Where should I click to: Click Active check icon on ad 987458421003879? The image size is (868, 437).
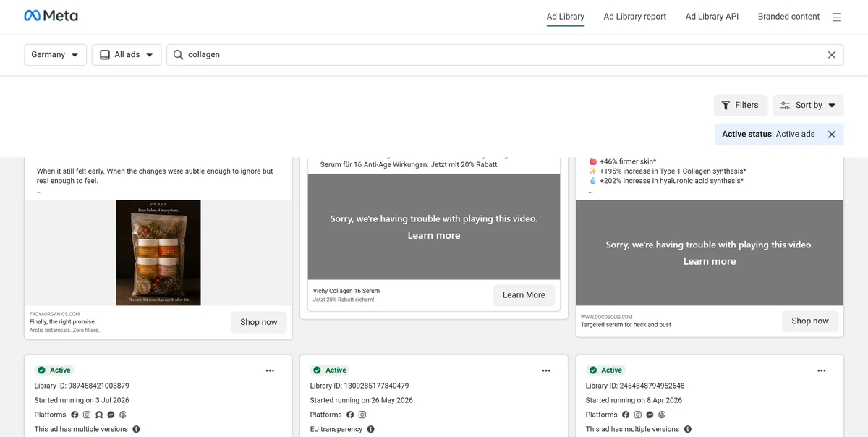(x=41, y=370)
